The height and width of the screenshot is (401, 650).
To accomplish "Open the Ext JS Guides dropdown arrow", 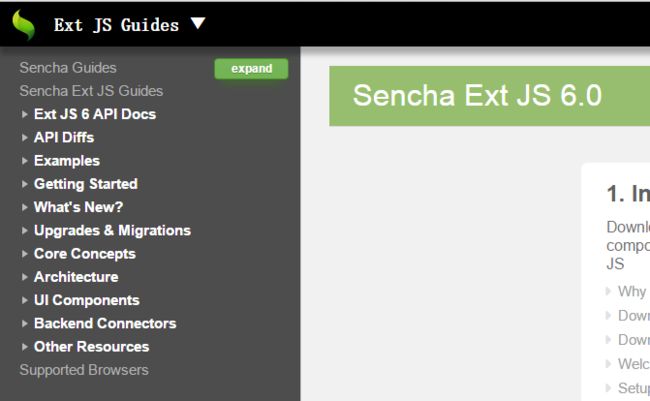I will tap(198, 23).
